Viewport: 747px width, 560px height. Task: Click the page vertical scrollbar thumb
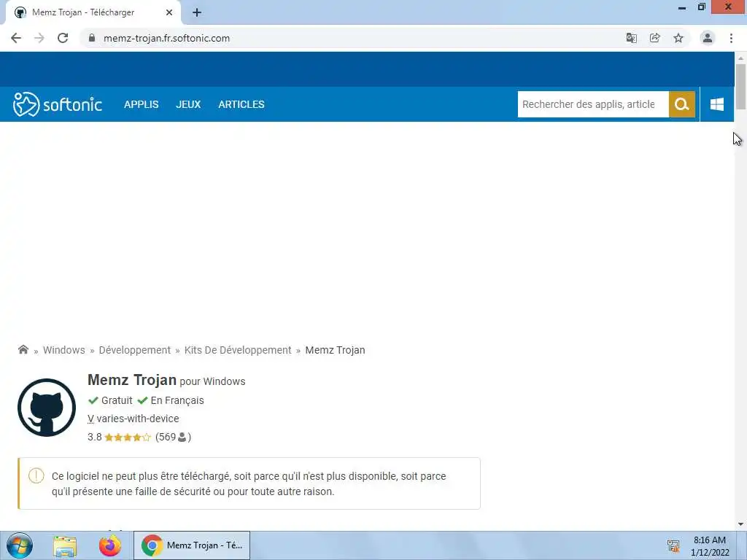[740, 87]
